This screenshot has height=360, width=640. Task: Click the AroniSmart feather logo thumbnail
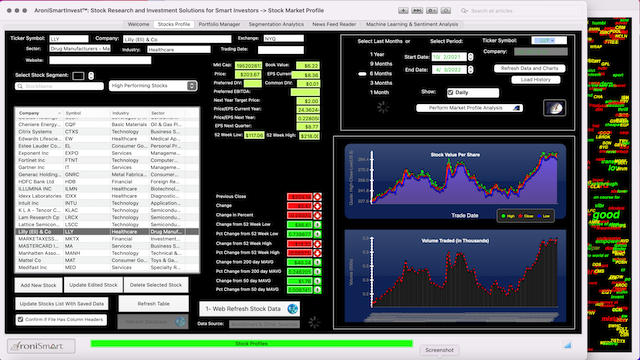555,108
